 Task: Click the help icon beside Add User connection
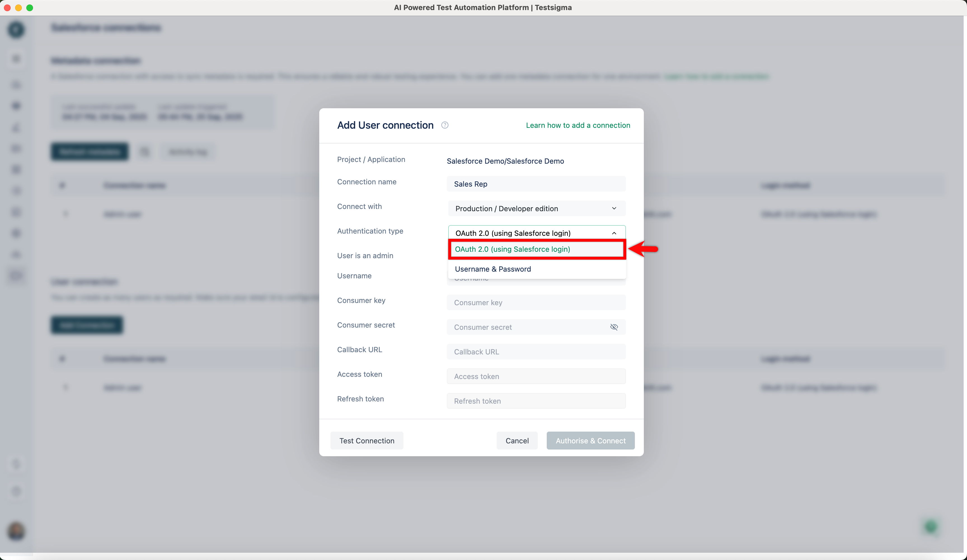click(445, 125)
